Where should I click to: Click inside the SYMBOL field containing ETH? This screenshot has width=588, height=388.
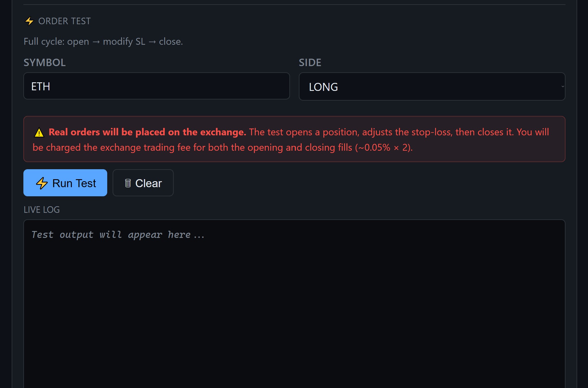[156, 86]
